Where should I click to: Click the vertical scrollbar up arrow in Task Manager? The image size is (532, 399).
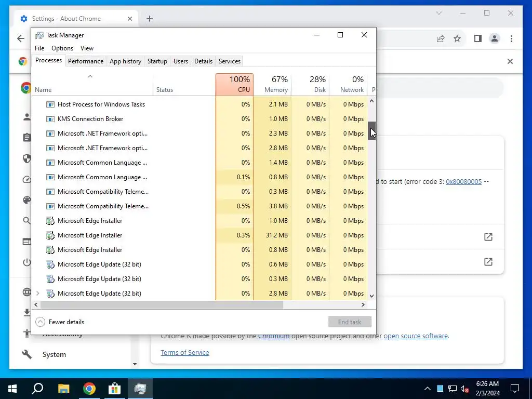(372, 101)
